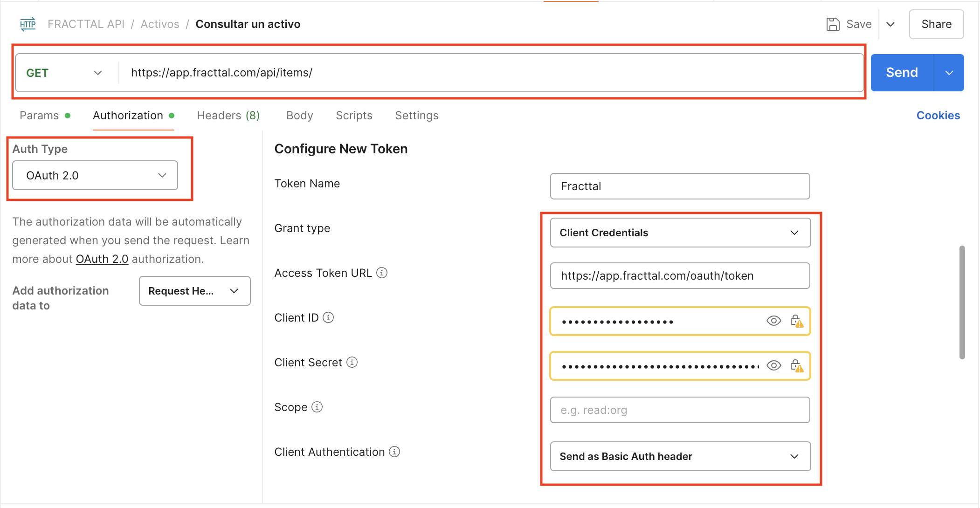
Task: Open the OAuth 2.0 documentation link
Action: pyautogui.click(x=102, y=259)
